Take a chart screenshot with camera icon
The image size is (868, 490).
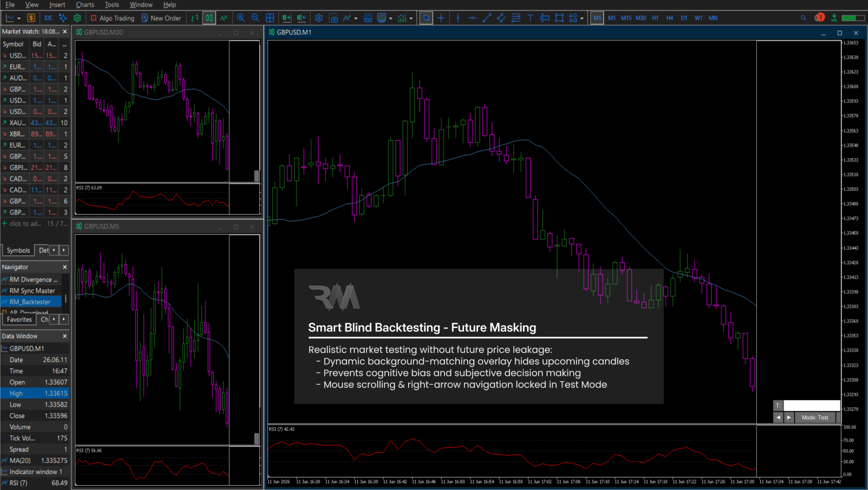point(333,18)
